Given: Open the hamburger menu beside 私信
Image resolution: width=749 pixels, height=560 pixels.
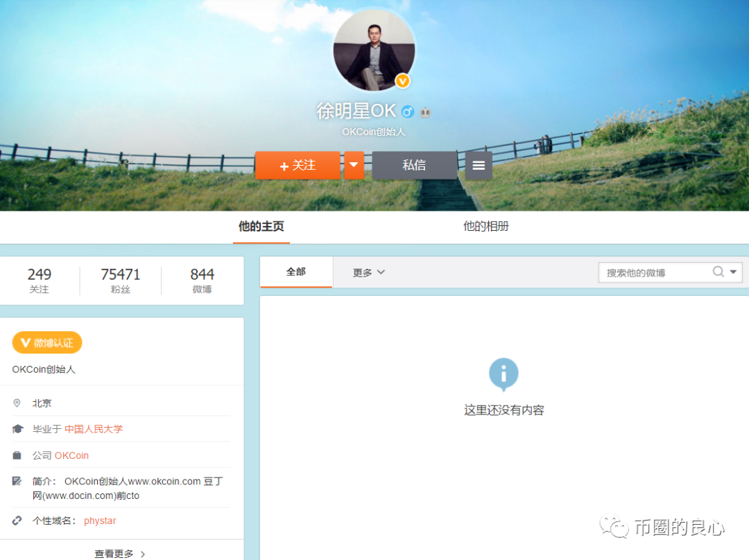Looking at the screenshot, I should [478, 165].
